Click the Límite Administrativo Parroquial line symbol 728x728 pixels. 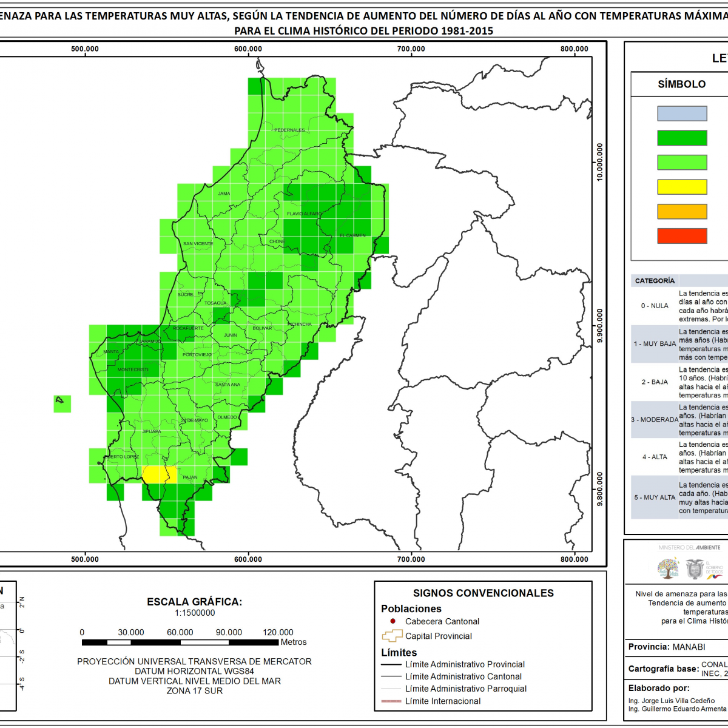tap(391, 689)
